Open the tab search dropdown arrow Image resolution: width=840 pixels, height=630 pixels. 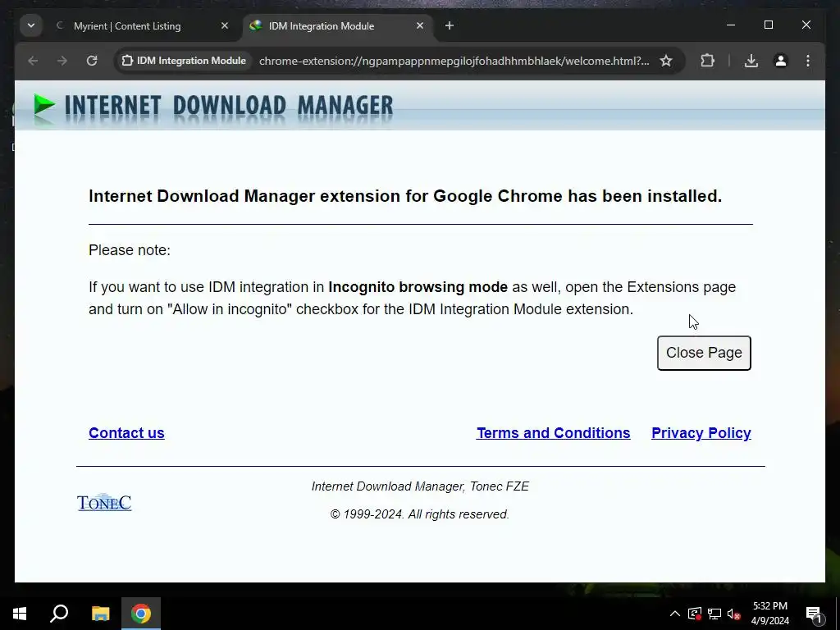(x=31, y=25)
